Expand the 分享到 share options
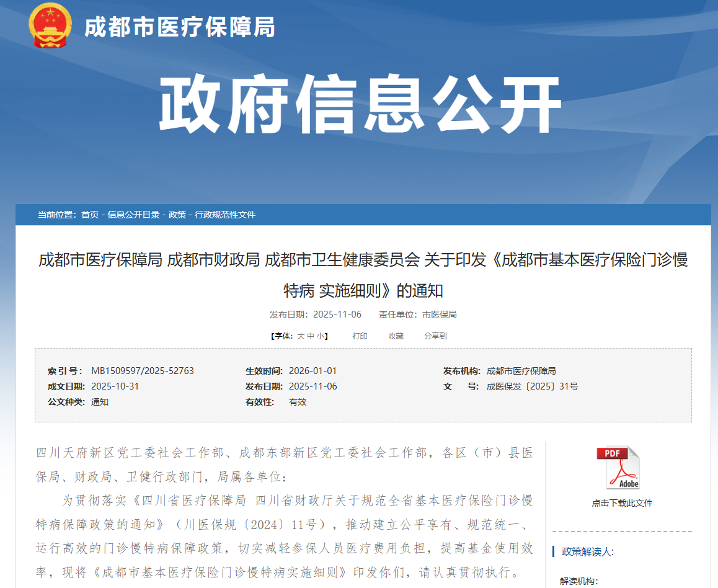 pos(435,336)
